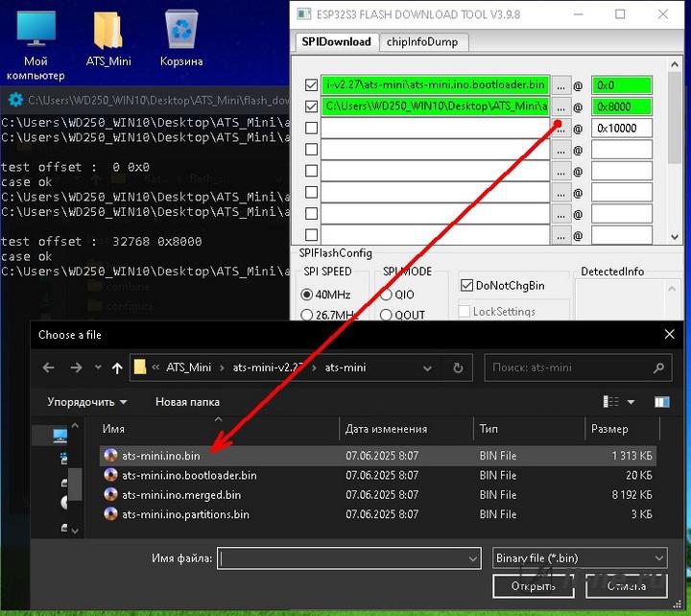This screenshot has height=616, width=691.
Task: Open the ATS_Mini desktop folder icon
Action: tap(108, 38)
